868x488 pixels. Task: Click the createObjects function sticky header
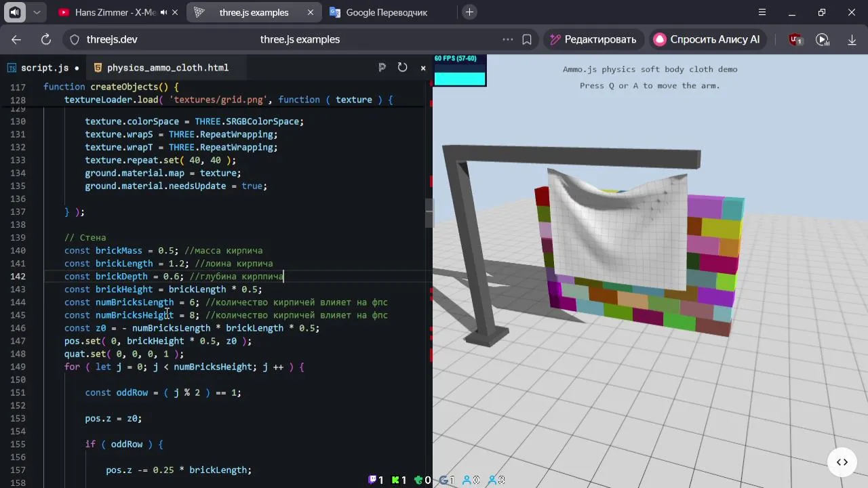pos(111,87)
